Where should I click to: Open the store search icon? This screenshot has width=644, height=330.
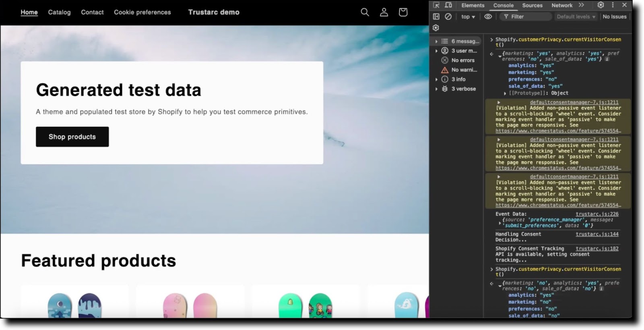[365, 12]
